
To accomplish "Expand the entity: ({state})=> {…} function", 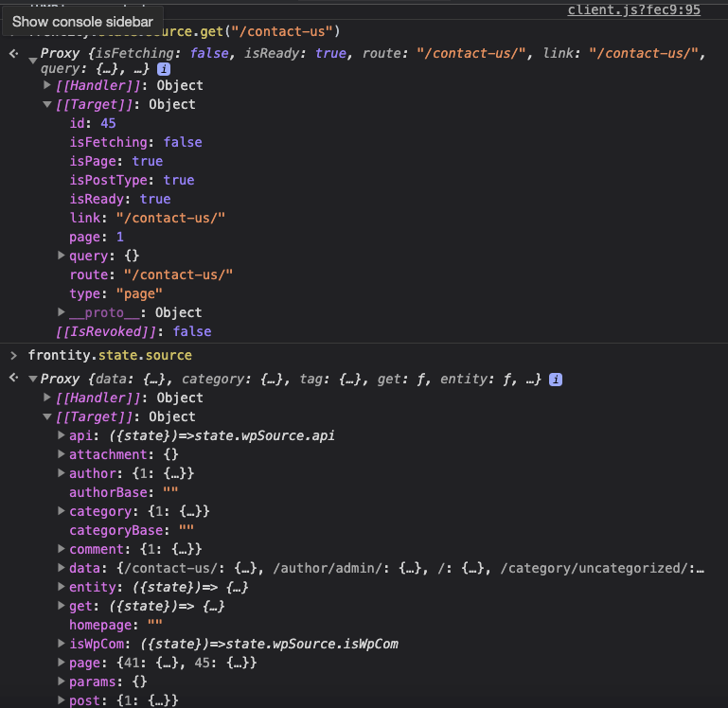I will click(62, 587).
